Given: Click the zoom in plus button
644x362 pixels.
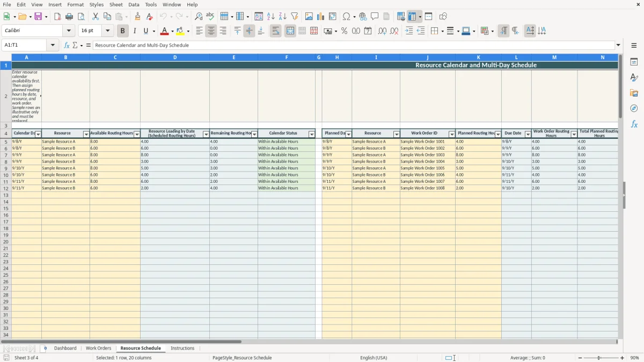Looking at the screenshot, I should pyautogui.click(x=623, y=358).
